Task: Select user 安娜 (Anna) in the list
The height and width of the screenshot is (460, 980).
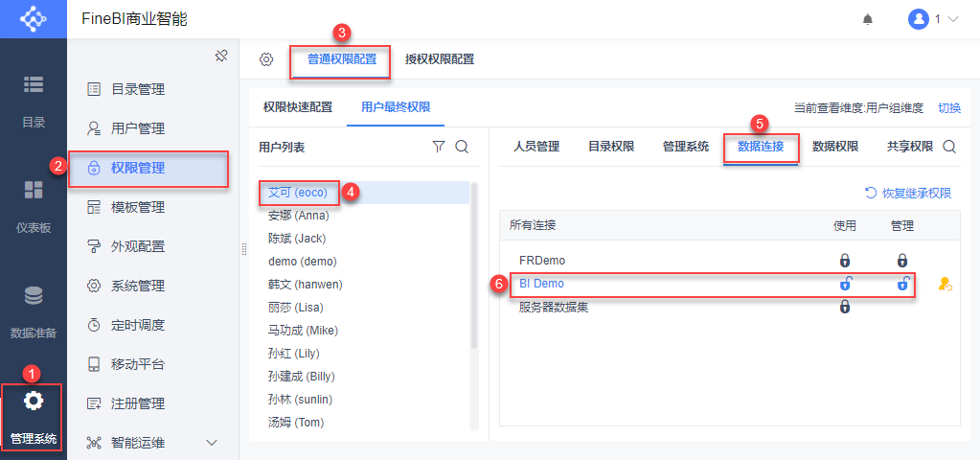Action: (298, 216)
